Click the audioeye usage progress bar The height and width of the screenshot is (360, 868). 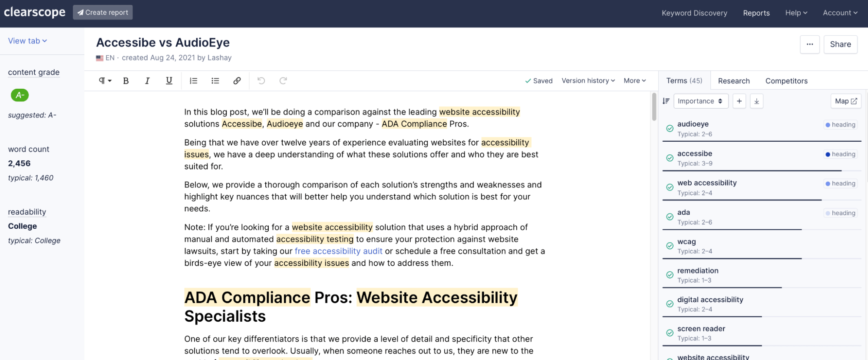click(x=762, y=141)
